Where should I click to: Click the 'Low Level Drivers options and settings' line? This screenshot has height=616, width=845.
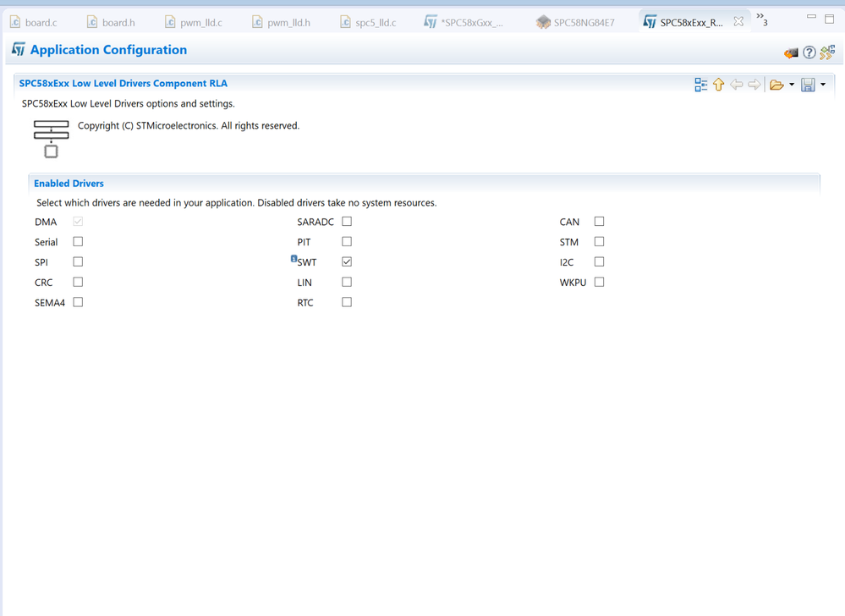point(129,103)
